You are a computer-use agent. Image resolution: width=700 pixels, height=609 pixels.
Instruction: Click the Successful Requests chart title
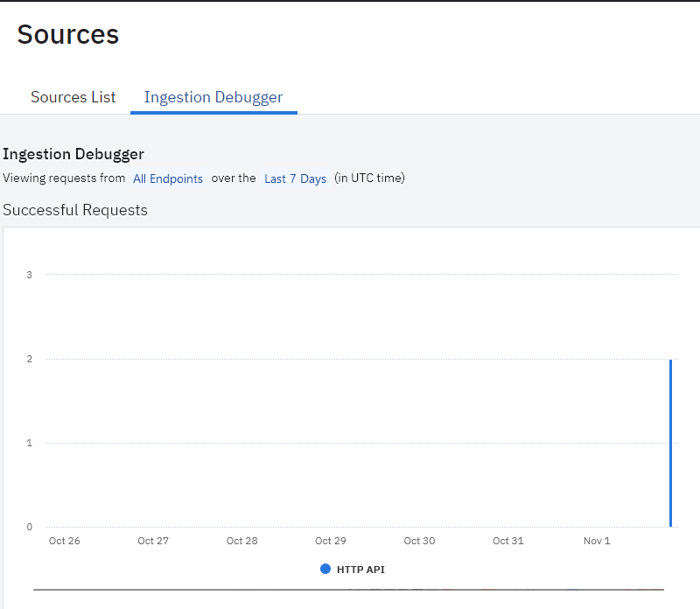click(x=75, y=210)
